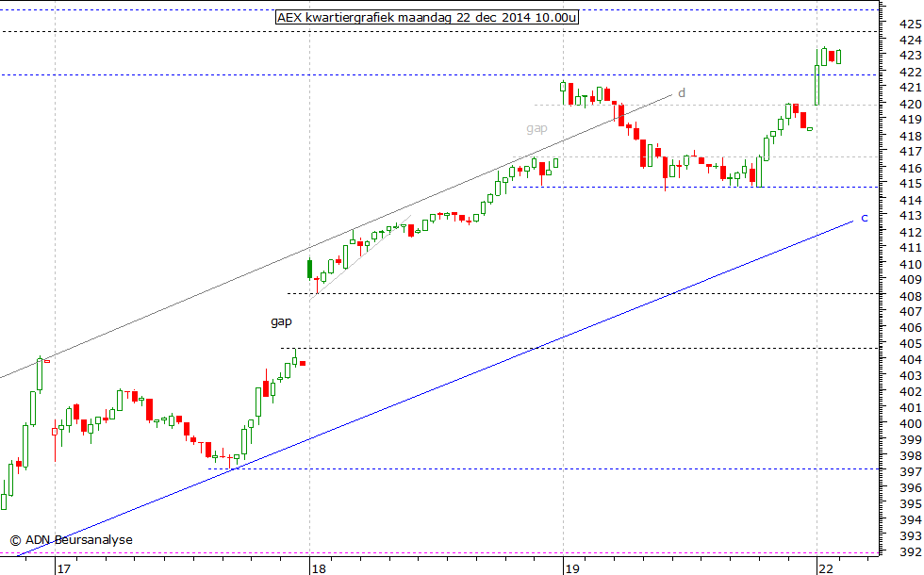
Task: Click price label 412 on right axis
Action: point(911,232)
